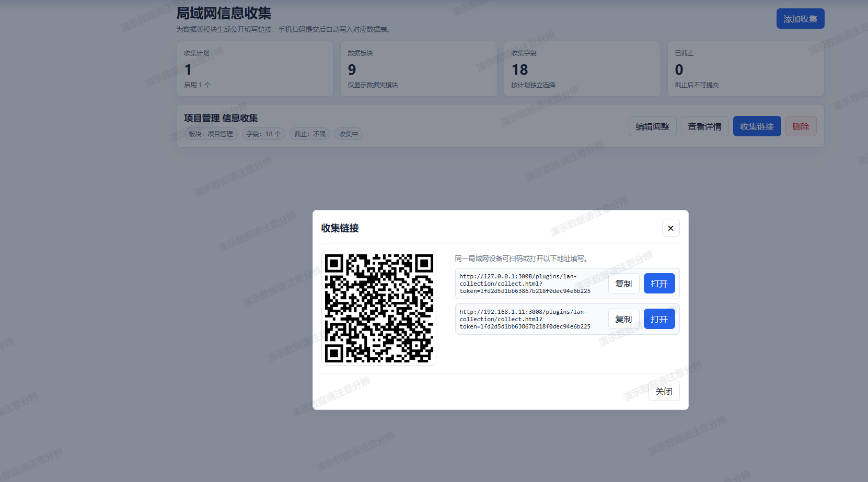Close the 收集链接 dialog with X icon
Viewport: 868px width, 482px height.
pyautogui.click(x=670, y=228)
